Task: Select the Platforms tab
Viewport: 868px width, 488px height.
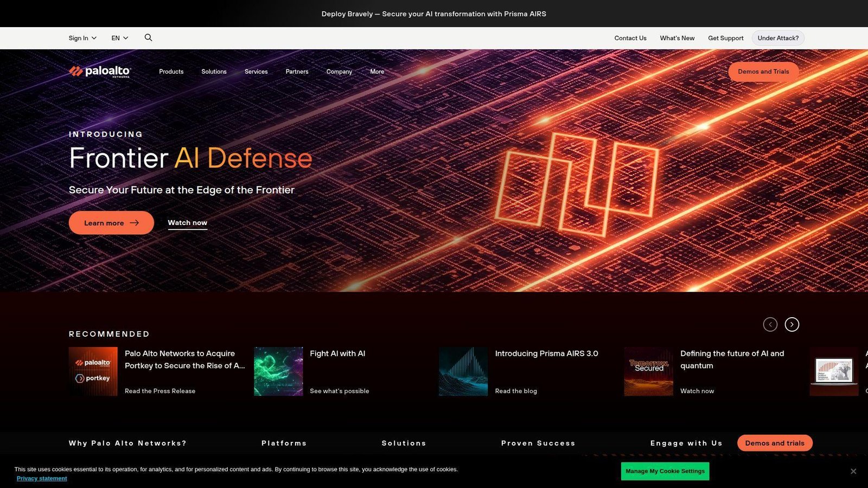Action: tap(284, 443)
